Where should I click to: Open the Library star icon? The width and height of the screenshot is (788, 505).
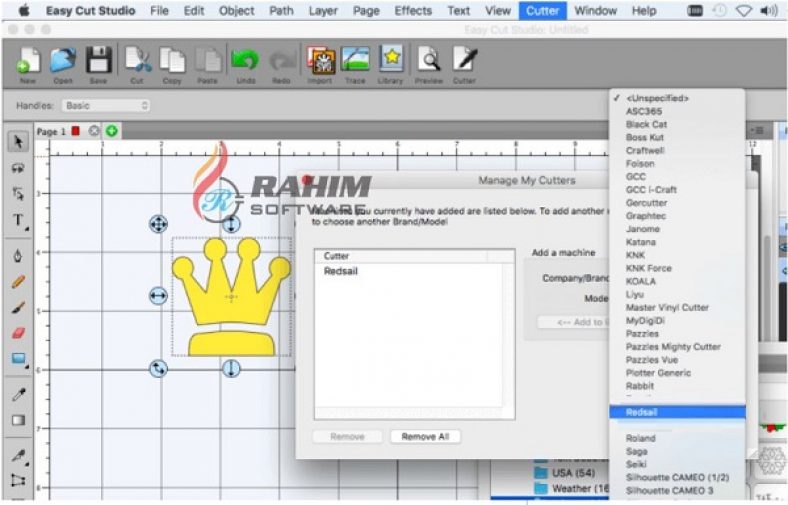pyautogui.click(x=390, y=62)
